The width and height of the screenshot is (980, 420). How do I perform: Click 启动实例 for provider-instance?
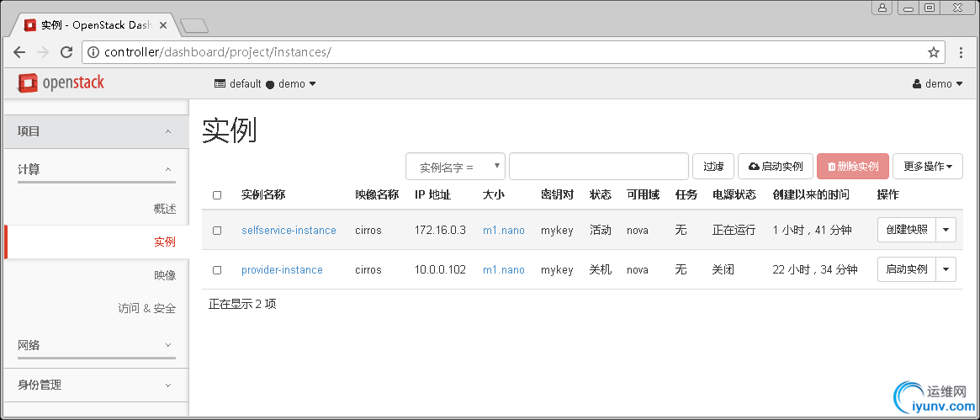(906, 269)
